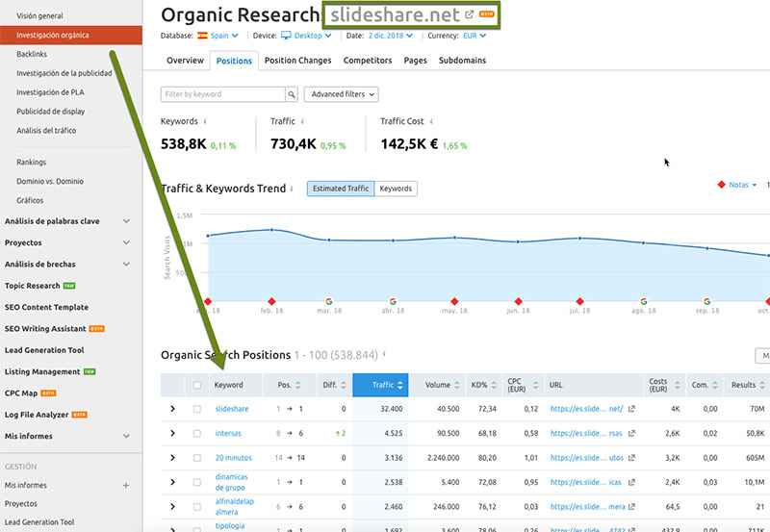Click Google update marker at abr. 18
This screenshot has height=532, width=770.
click(393, 301)
